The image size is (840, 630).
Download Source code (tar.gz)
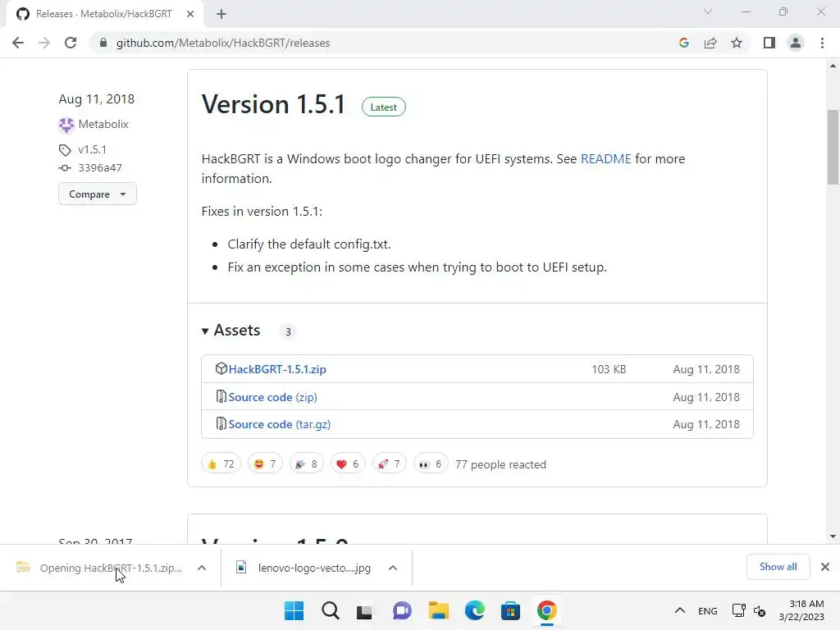(x=279, y=424)
